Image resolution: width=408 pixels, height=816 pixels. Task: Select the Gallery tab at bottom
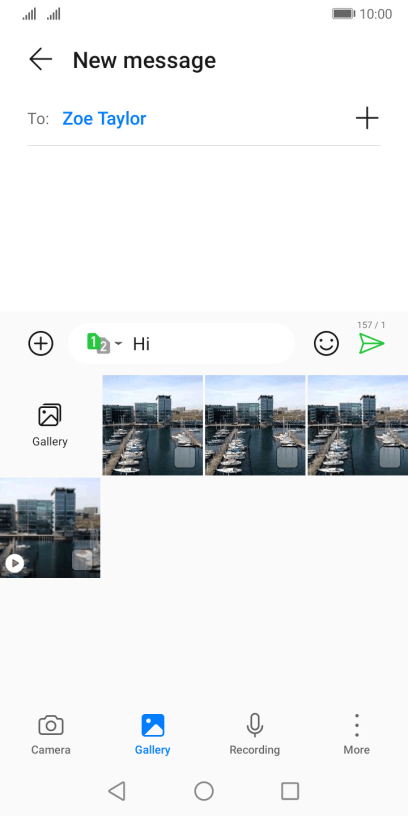[x=152, y=734]
